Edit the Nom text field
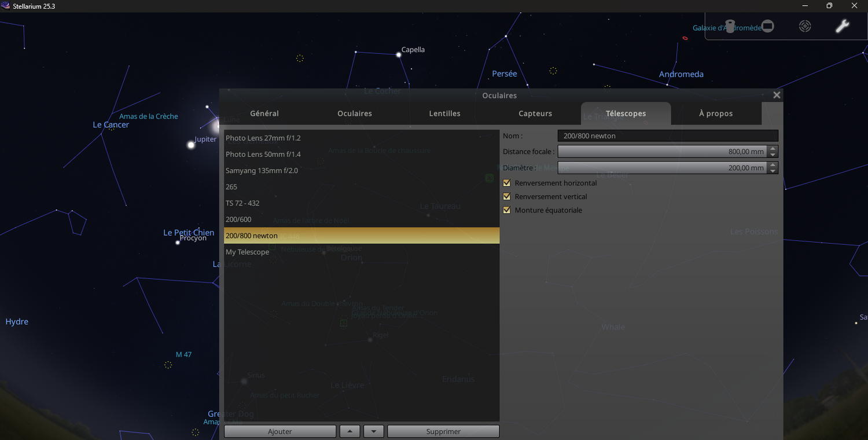The height and width of the screenshot is (440, 868). pyautogui.click(x=668, y=135)
